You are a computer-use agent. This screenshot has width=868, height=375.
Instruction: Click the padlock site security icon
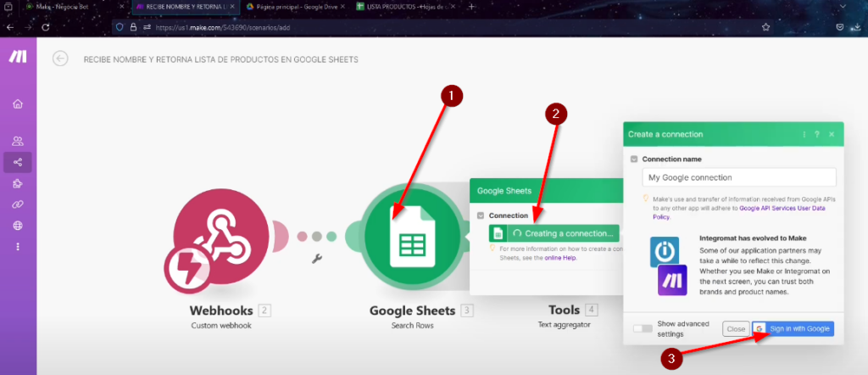point(133,26)
